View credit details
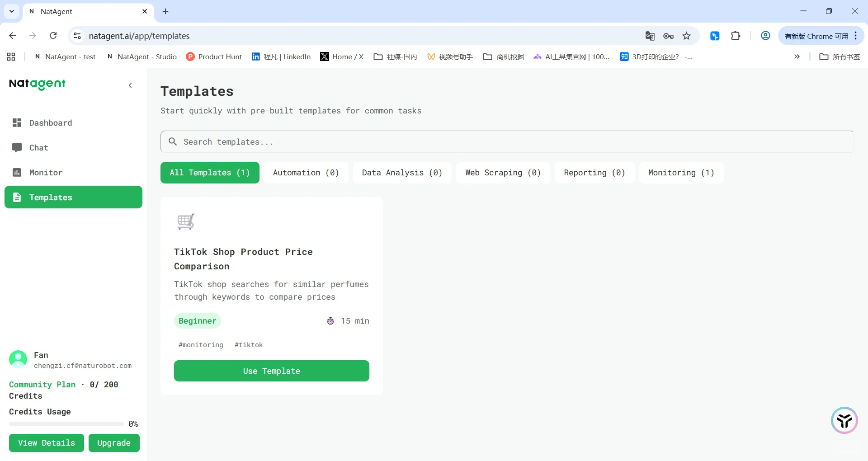Viewport: 868px width, 461px height. coord(47,443)
